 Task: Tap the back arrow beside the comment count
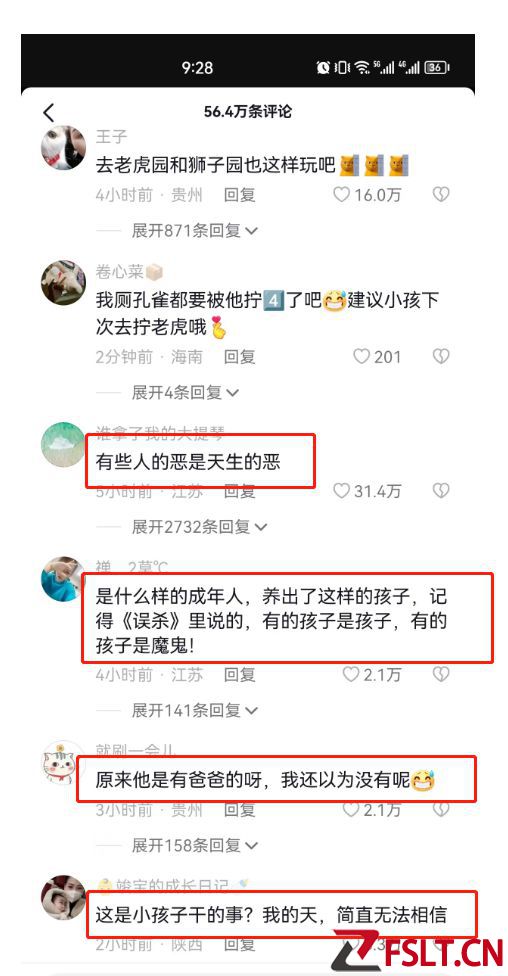coord(49,113)
